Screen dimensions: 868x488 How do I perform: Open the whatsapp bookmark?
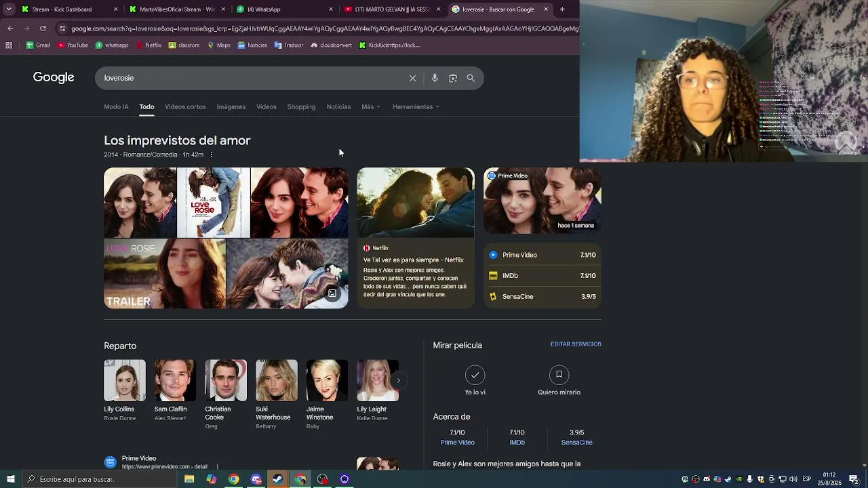pos(112,45)
